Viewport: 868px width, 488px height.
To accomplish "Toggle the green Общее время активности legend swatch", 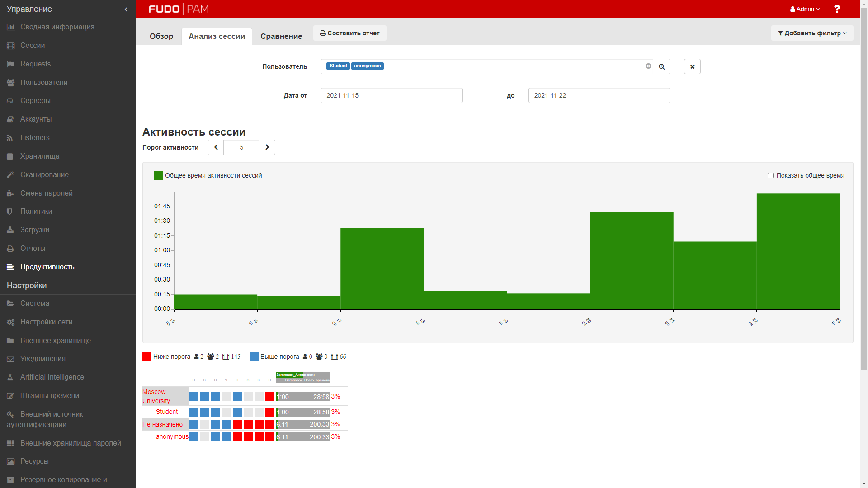I will point(158,176).
